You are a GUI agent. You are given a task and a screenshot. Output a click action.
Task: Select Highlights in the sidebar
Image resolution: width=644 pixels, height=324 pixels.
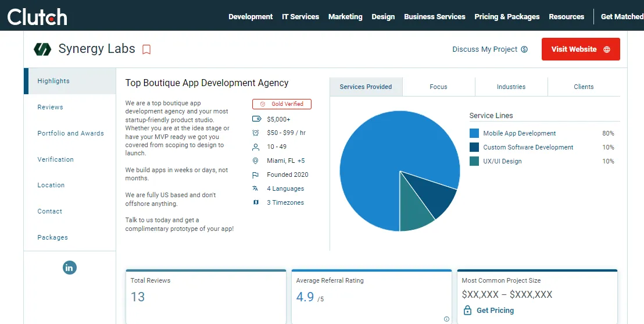[x=70, y=81]
